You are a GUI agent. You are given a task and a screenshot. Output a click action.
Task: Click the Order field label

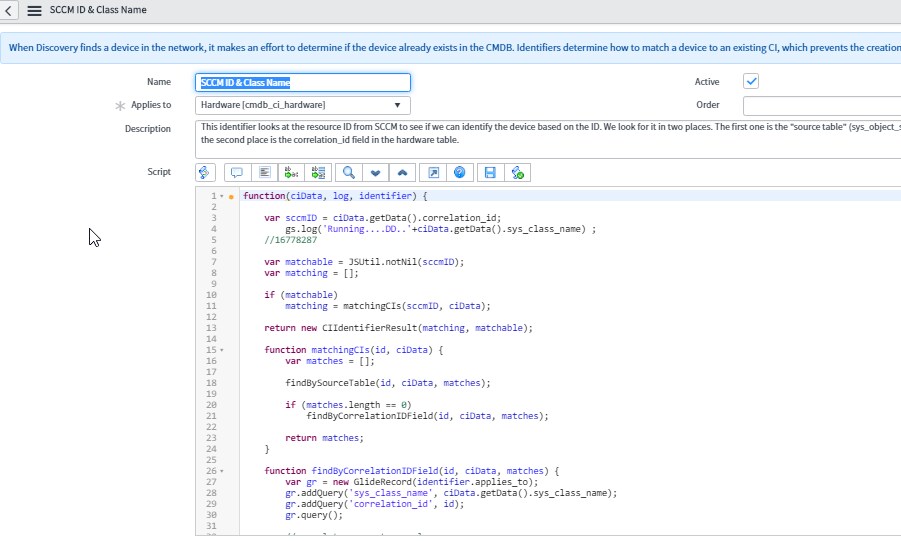(708, 105)
